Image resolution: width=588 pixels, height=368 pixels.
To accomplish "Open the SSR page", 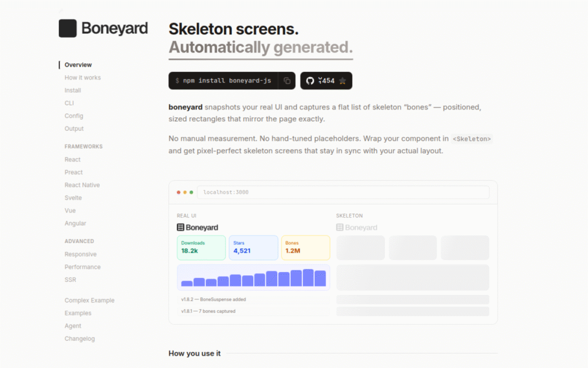I will [70, 280].
